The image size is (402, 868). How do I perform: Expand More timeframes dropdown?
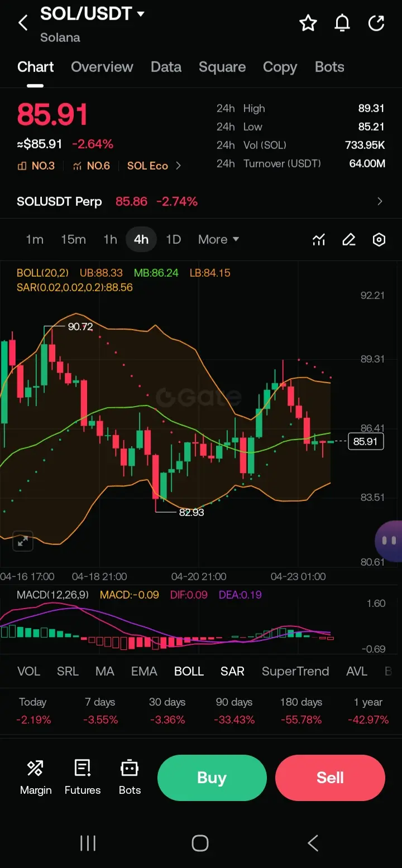(218, 240)
